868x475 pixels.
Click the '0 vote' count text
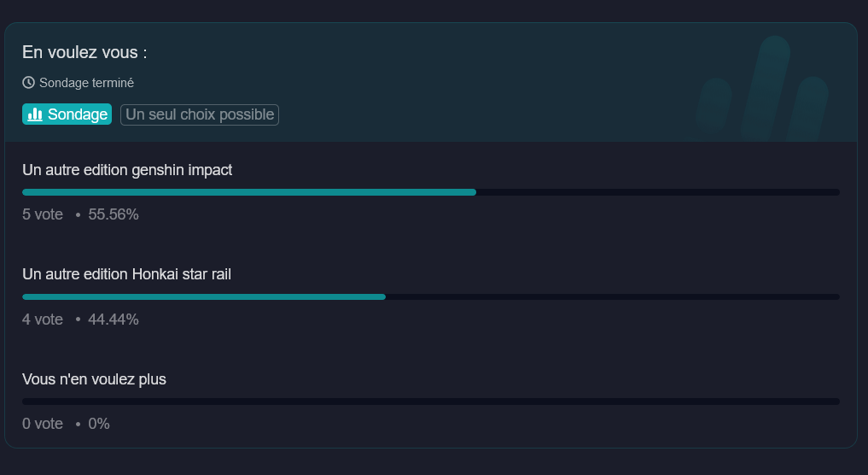click(x=43, y=424)
